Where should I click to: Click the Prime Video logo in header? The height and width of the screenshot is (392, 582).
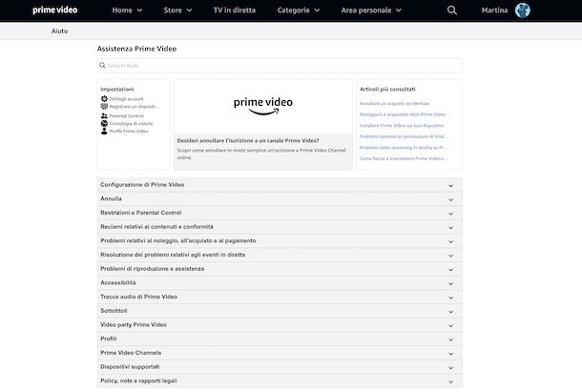click(x=55, y=10)
